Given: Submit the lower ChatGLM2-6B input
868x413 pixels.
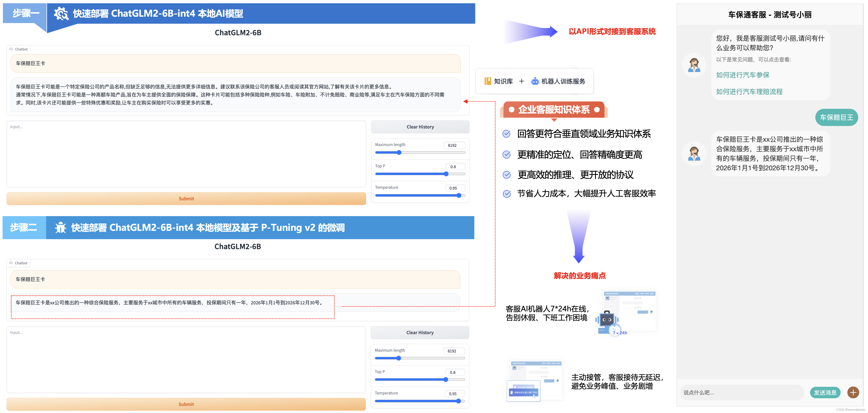Looking at the screenshot, I should pos(186,404).
